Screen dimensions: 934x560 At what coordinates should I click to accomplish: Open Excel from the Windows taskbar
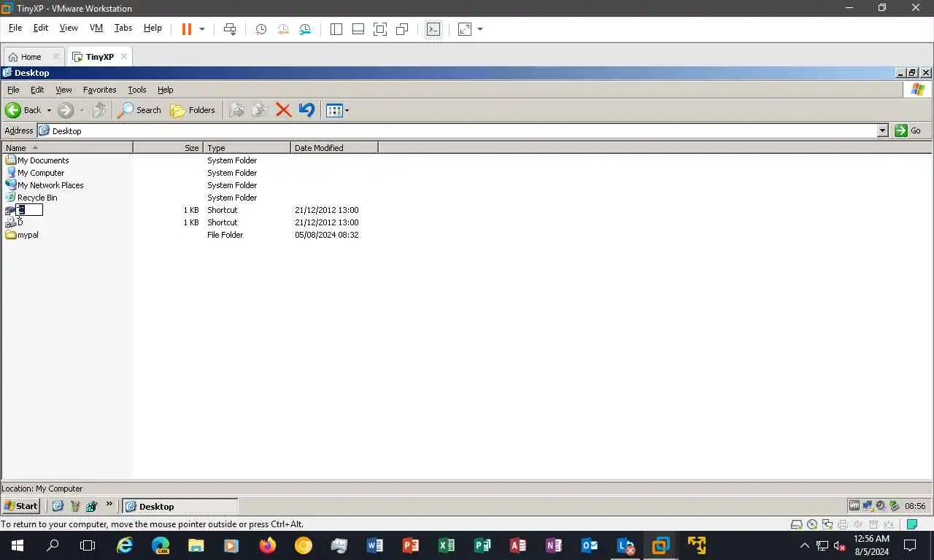click(447, 545)
